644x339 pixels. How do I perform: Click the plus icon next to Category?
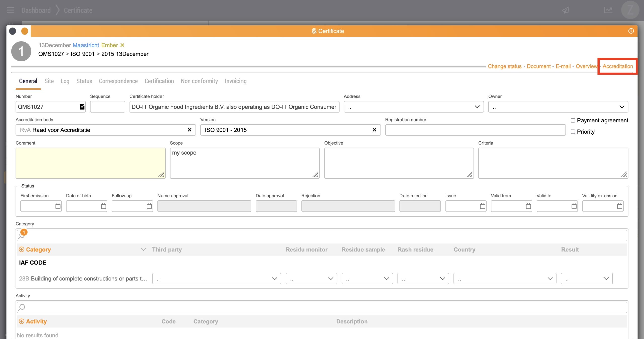22,249
